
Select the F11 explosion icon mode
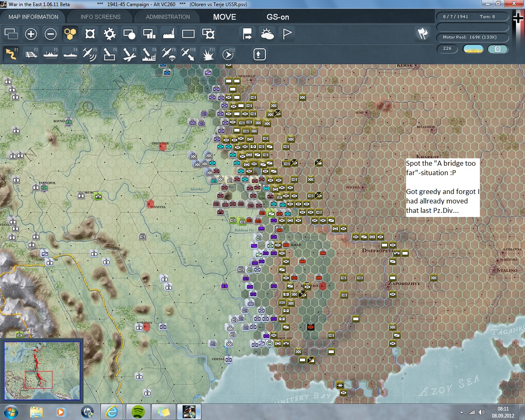(208, 54)
